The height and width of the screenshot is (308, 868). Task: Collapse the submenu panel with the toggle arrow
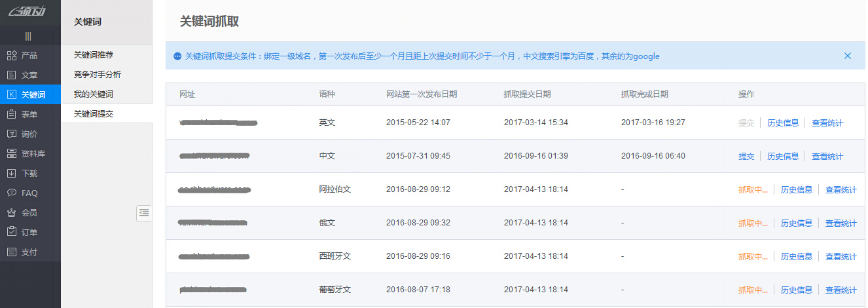[x=144, y=213]
